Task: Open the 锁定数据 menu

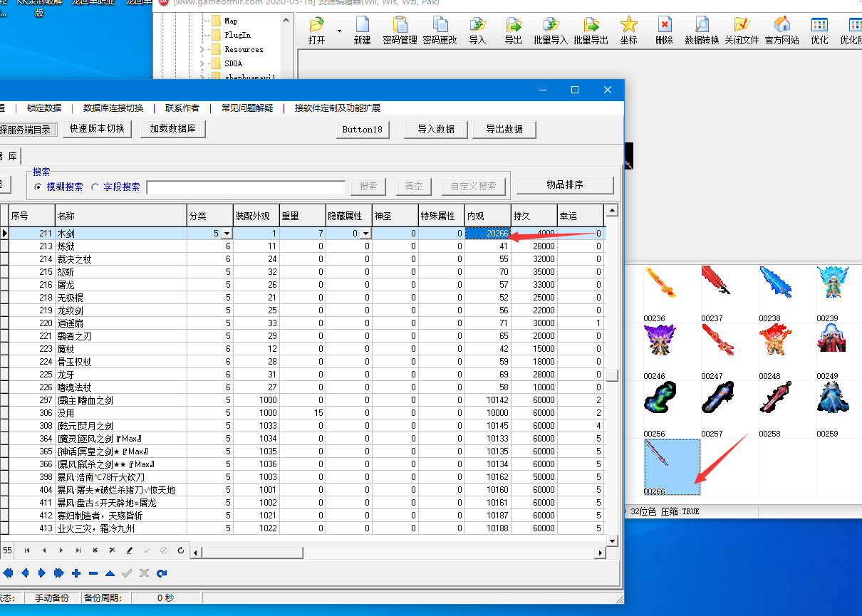Action: (x=44, y=108)
